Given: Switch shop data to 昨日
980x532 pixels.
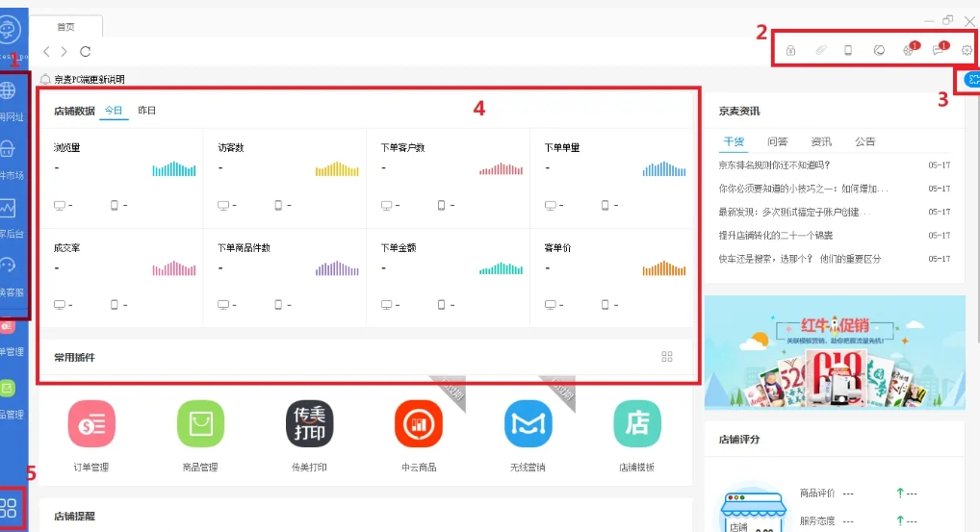Looking at the screenshot, I should click(x=147, y=111).
